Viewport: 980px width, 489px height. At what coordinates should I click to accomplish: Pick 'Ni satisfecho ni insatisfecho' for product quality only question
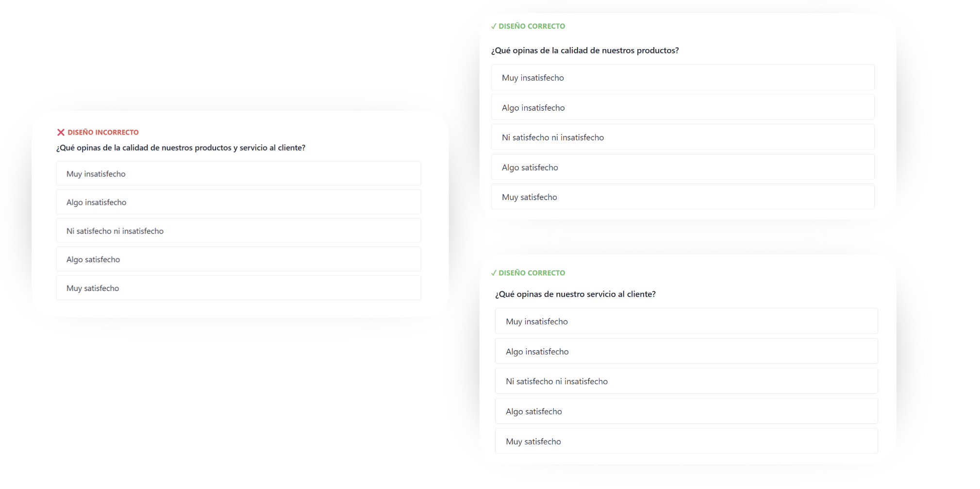click(x=682, y=137)
